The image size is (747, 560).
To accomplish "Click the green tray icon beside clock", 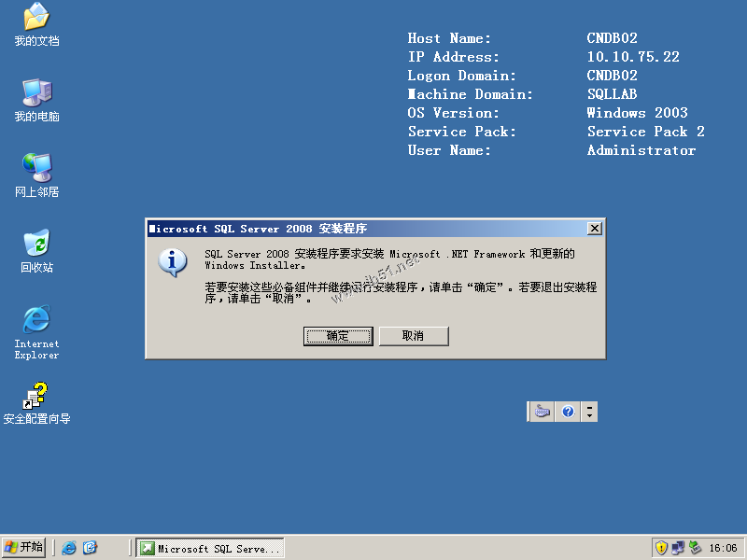I will click(x=695, y=548).
